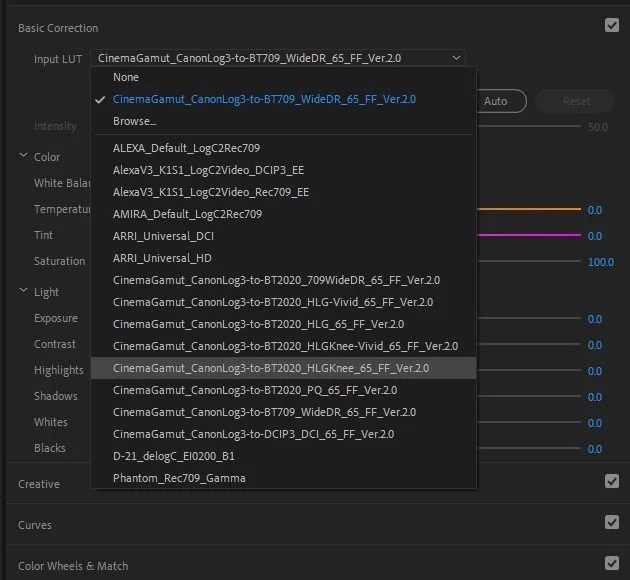
Task: Pick the unchecked CanonLog3-to-BT709_WideDR entry in lower list
Action: (x=284, y=412)
